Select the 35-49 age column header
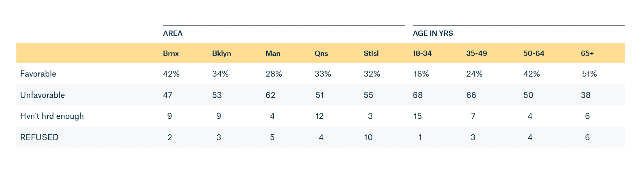 pyautogui.click(x=477, y=53)
